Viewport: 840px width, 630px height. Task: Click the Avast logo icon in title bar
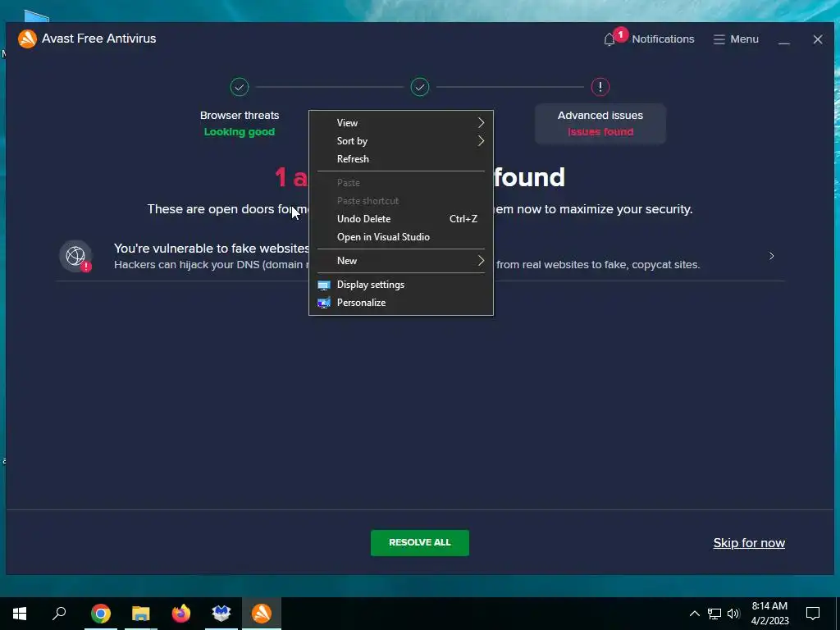pos(27,39)
